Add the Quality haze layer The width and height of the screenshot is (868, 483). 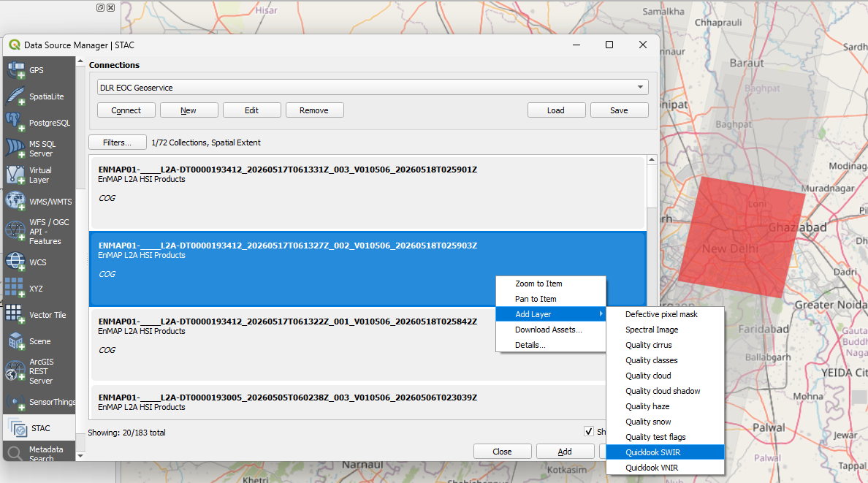pos(666,406)
